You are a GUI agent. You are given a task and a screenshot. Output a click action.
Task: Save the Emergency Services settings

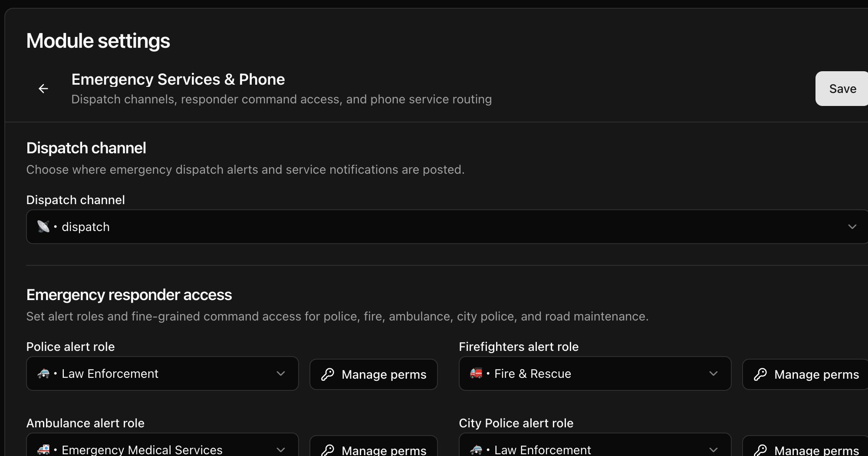click(x=842, y=89)
